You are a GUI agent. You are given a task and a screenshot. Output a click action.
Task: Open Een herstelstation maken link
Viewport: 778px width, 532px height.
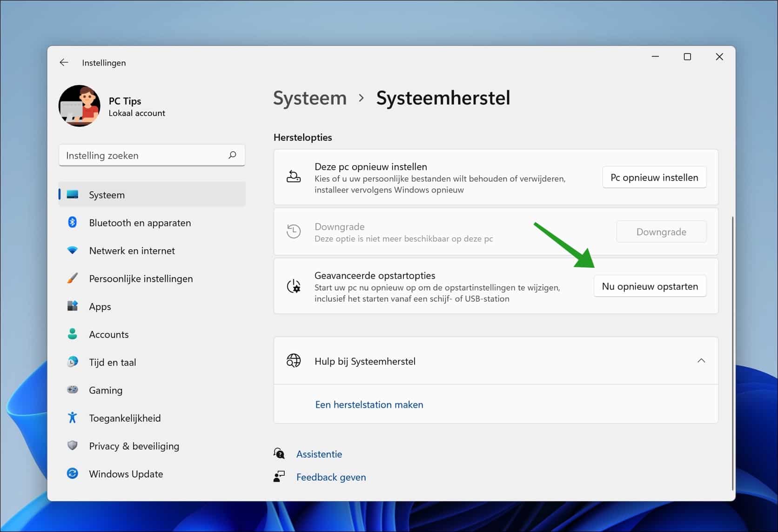(x=369, y=405)
